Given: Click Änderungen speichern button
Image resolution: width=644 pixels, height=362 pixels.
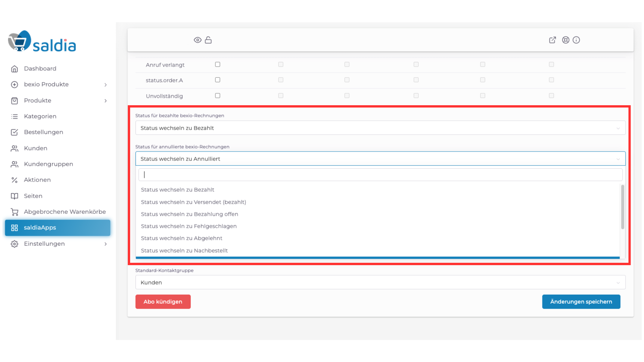Looking at the screenshot, I should click(x=581, y=302).
